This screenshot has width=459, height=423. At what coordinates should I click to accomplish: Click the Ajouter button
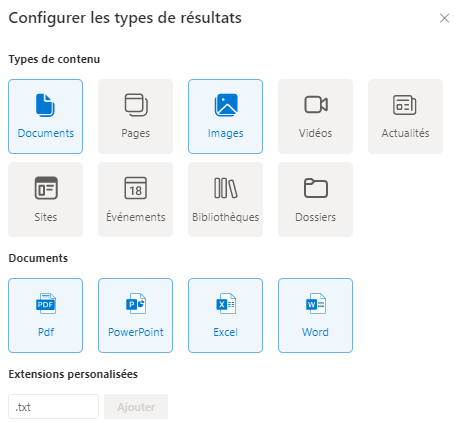point(136,407)
